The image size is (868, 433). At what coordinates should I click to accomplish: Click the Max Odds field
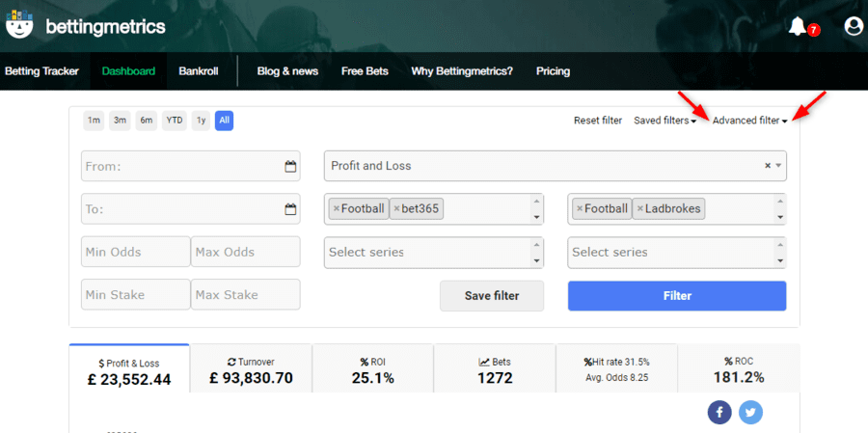(246, 252)
